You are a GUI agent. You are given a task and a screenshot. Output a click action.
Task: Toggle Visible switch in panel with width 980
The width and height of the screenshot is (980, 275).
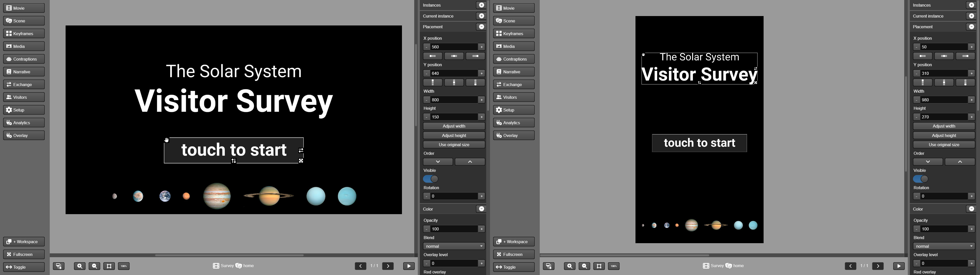pyautogui.click(x=921, y=179)
